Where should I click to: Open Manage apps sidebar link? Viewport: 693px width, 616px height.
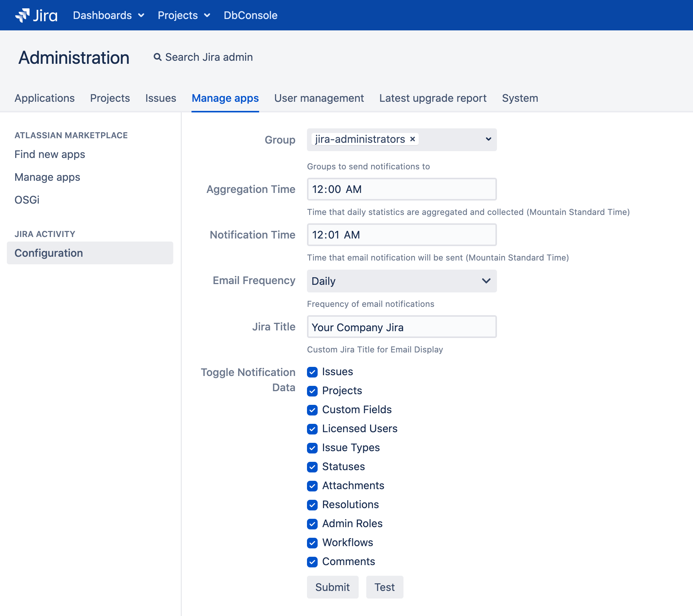pos(47,177)
